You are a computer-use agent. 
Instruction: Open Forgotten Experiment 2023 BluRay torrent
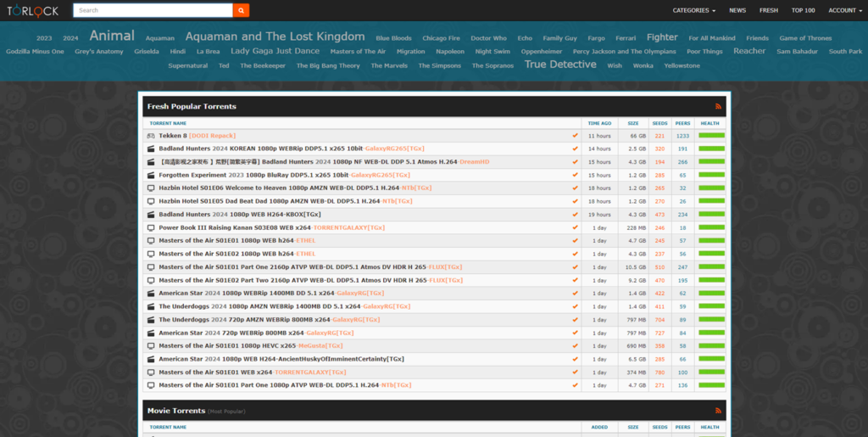285,175
